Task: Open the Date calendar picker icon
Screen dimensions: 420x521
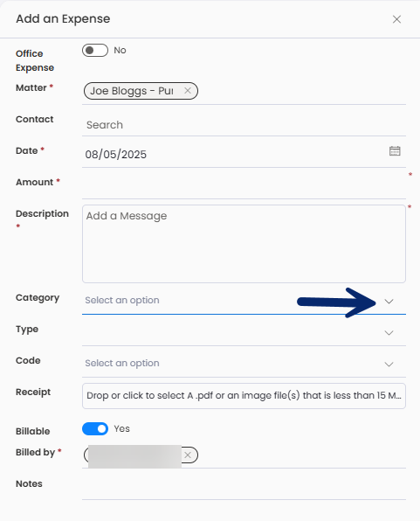Action: point(395,151)
